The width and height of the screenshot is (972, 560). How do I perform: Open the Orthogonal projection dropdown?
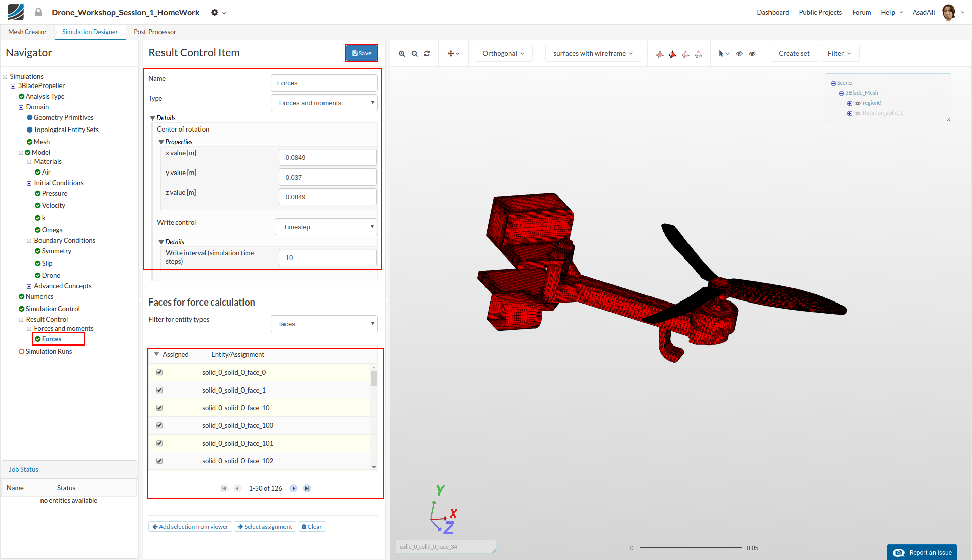(x=503, y=54)
